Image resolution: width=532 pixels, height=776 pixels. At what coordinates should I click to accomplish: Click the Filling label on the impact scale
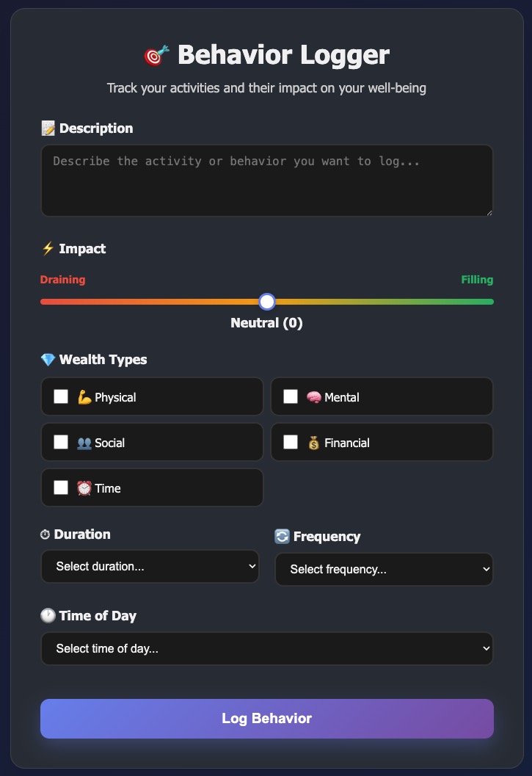pos(477,280)
